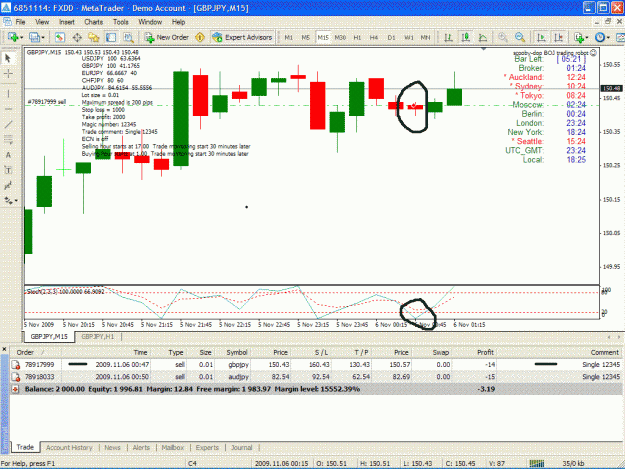625x469 pixels.
Task: Switch to Account History tab
Action: click(69, 447)
